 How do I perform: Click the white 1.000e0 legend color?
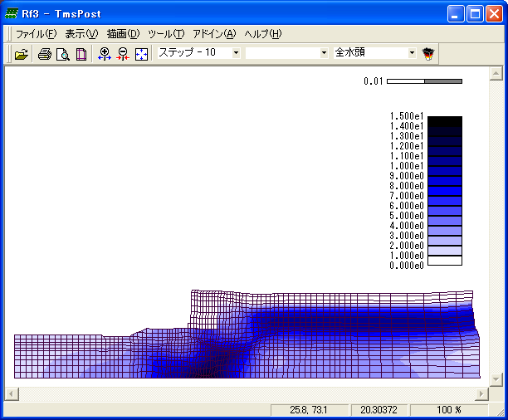tap(445, 261)
